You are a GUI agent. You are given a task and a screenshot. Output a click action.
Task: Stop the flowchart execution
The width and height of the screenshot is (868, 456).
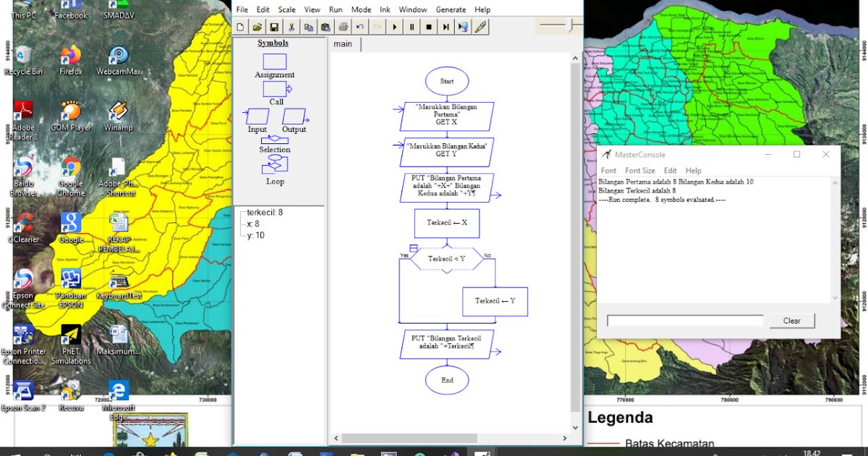[428, 27]
